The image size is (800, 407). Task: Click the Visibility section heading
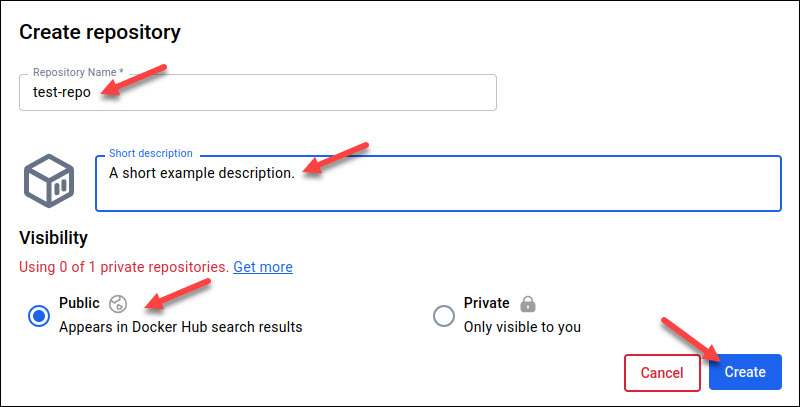[53, 238]
